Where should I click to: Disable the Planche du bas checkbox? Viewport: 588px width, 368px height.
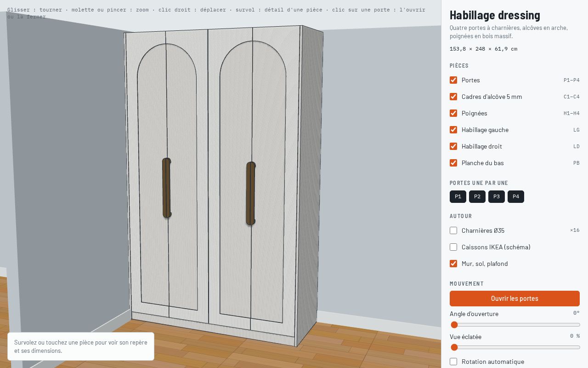click(453, 163)
